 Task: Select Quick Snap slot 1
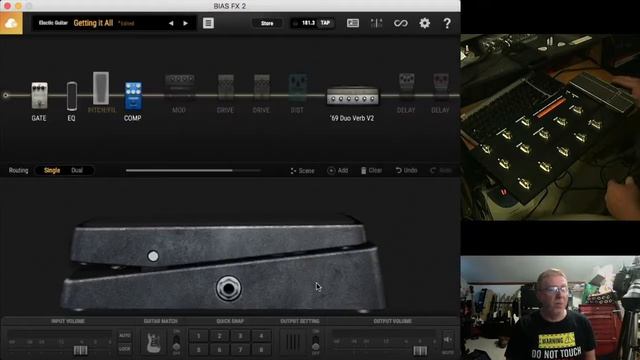(x=198, y=336)
